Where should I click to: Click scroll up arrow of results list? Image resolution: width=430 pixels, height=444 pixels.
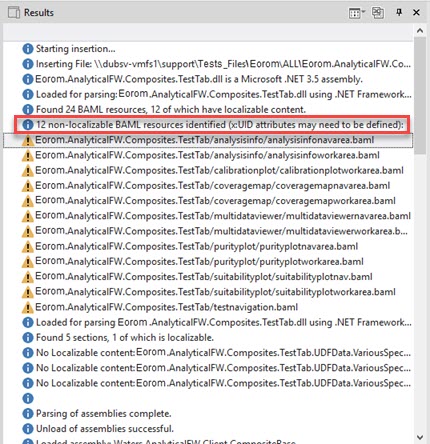(x=420, y=31)
